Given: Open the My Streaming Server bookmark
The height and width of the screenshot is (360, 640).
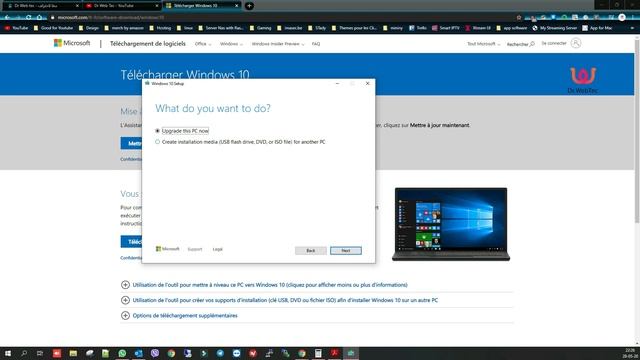Looking at the screenshot, I should click(x=555, y=28).
